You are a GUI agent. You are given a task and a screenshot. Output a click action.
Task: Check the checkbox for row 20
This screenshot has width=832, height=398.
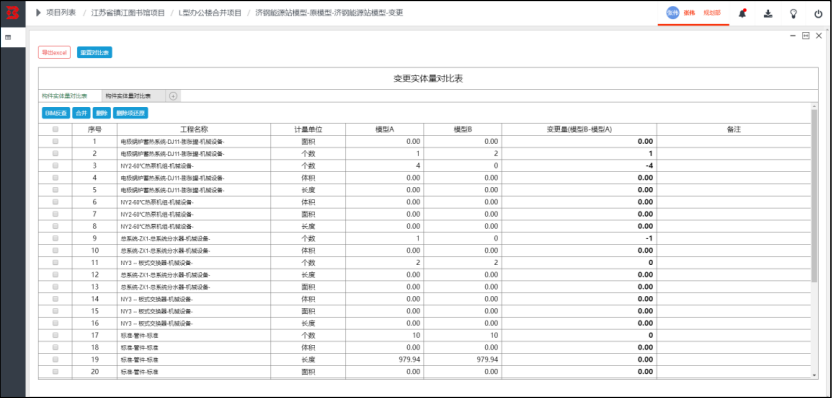point(55,371)
